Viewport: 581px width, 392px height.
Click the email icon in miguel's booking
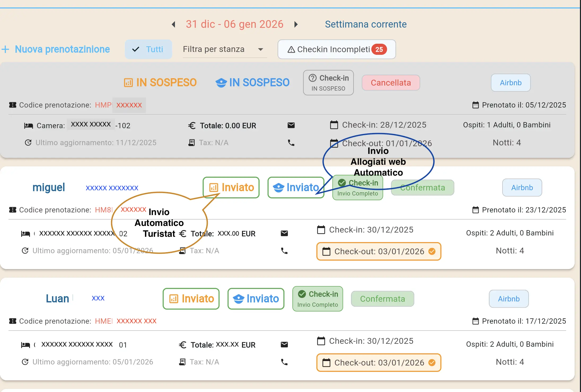pos(284,233)
